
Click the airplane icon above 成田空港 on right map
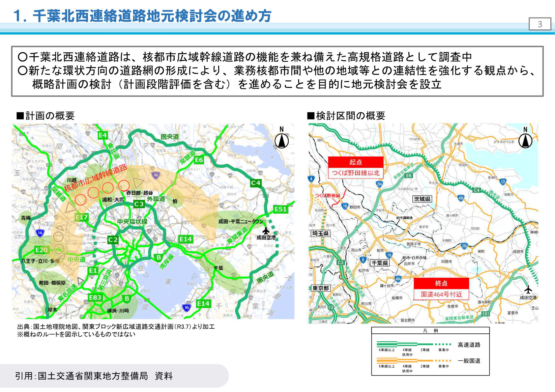click(x=528, y=289)
